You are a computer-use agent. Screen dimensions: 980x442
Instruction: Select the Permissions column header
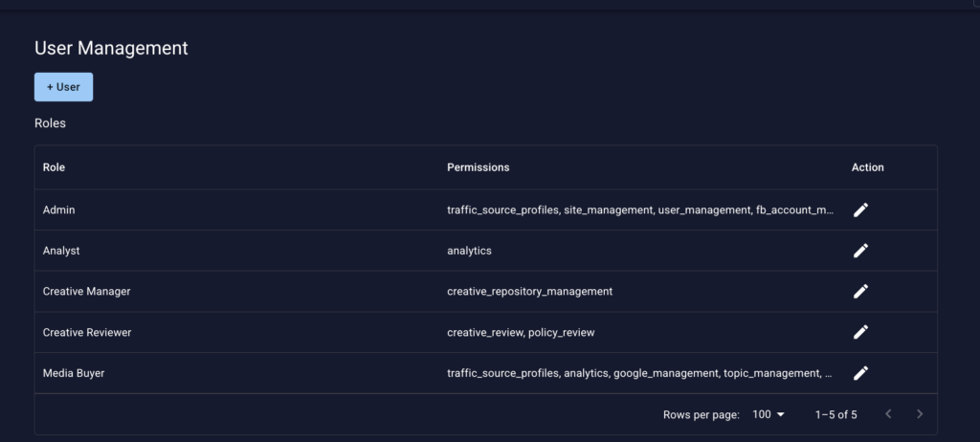tap(479, 167)
